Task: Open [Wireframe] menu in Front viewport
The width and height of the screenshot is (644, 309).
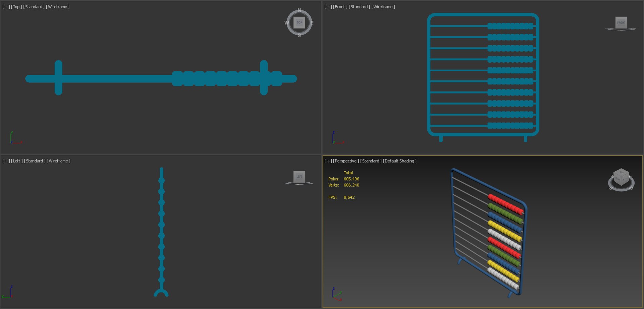Action: 383,7
